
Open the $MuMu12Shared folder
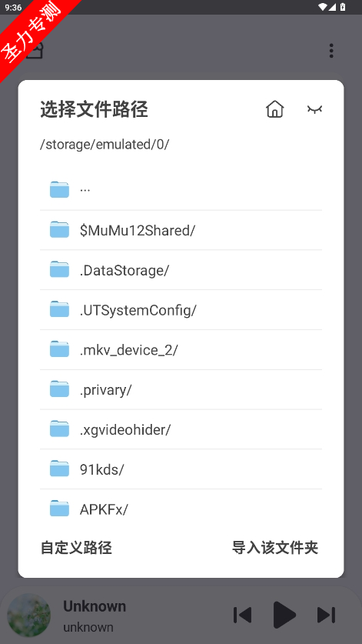pos(181,230)
